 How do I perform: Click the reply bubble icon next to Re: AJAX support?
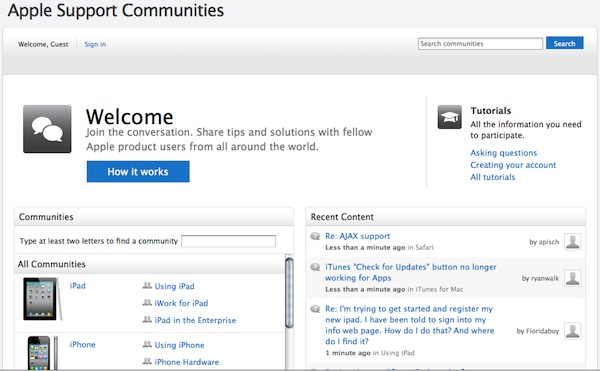315,236
